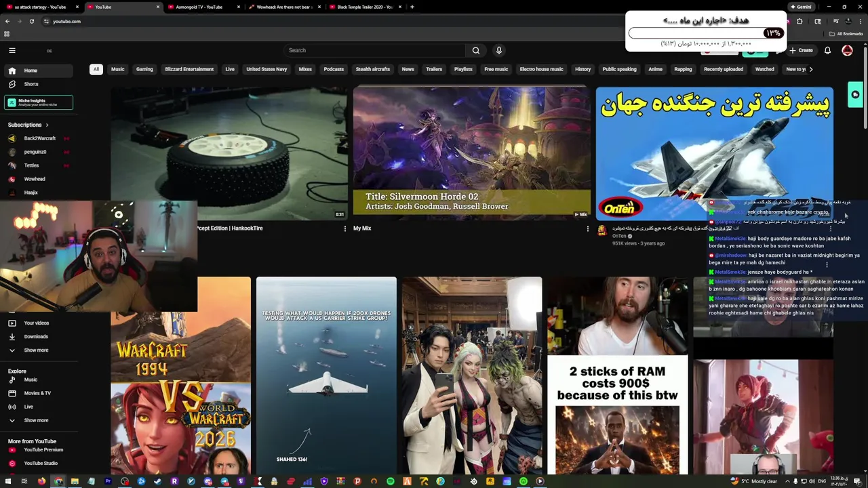The width and height of the screenshot is (868, 488).
Task: Select the All filter chip
Action: [x=96, y=69]
